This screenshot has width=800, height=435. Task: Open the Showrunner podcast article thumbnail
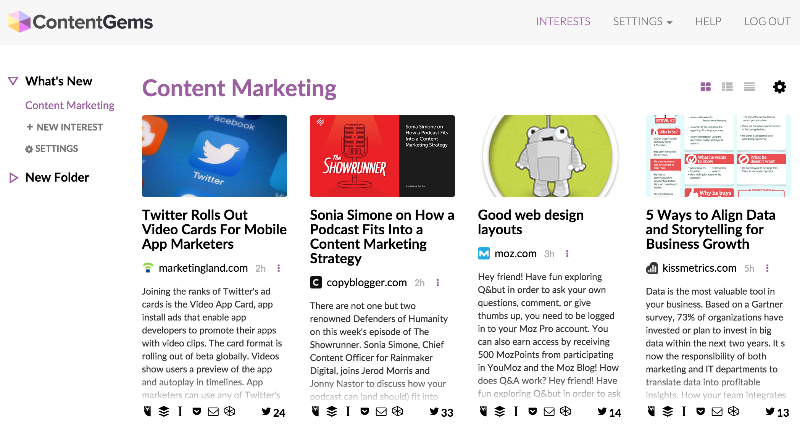pyautogui.click(x=382, y=156)
